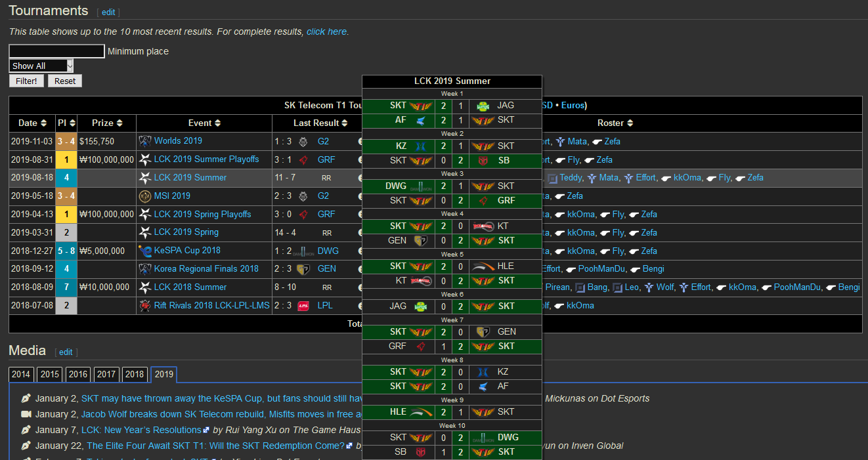Switch to the 2016 media tab
The width and height of the screenshot is (868, 460).
(x=78, y=374)
